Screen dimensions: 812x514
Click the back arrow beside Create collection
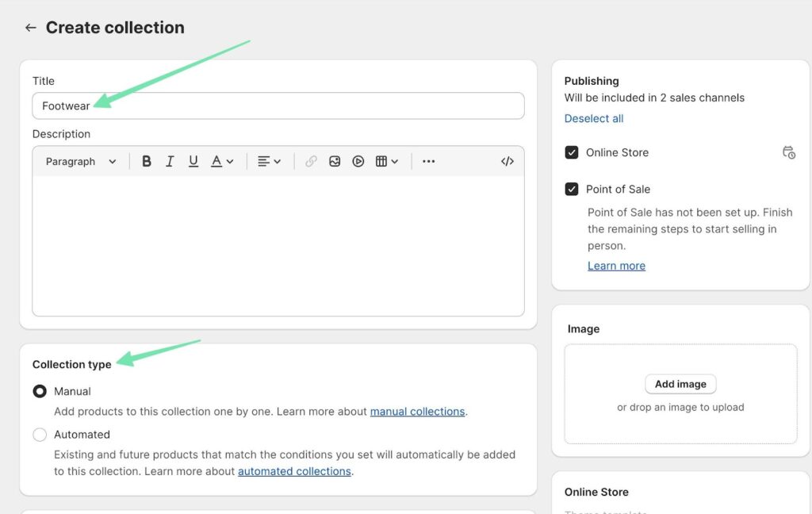tap(30, 28)
